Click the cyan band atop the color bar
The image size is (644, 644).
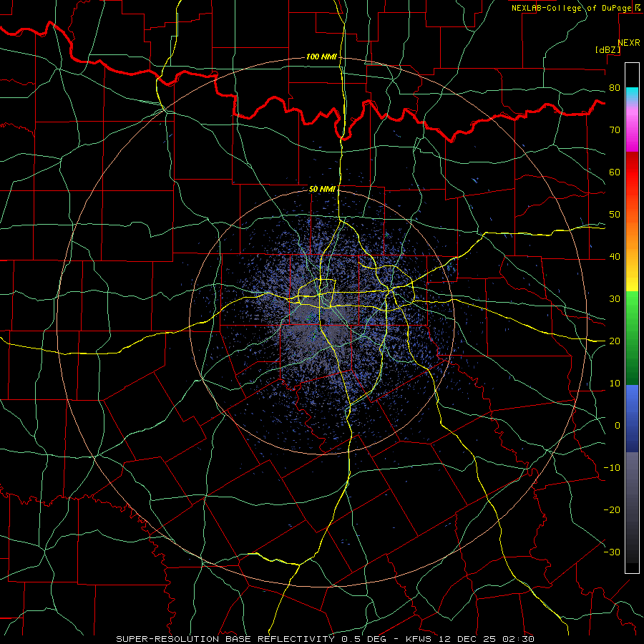pyautogui.click(x=632, y=94)
